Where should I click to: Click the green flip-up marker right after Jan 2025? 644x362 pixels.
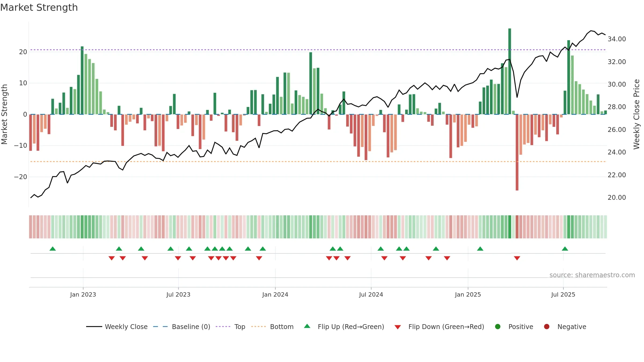point(480,249)
